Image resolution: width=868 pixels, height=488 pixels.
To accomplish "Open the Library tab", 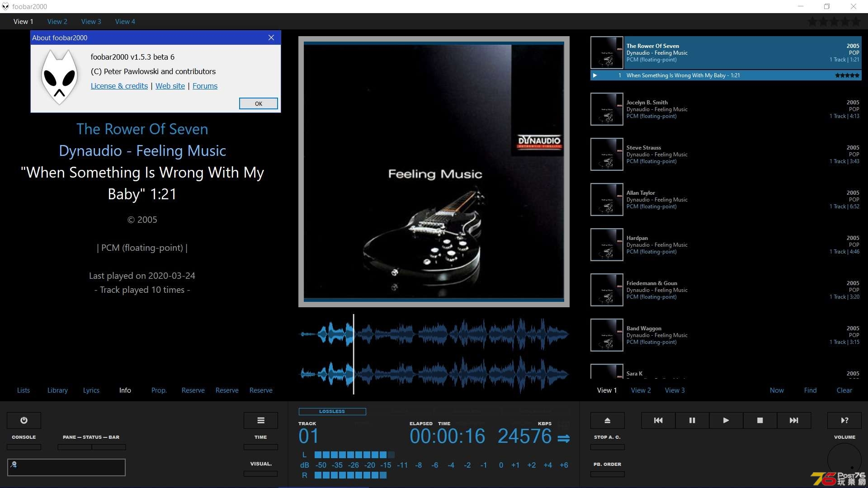I will click(57, 390).
